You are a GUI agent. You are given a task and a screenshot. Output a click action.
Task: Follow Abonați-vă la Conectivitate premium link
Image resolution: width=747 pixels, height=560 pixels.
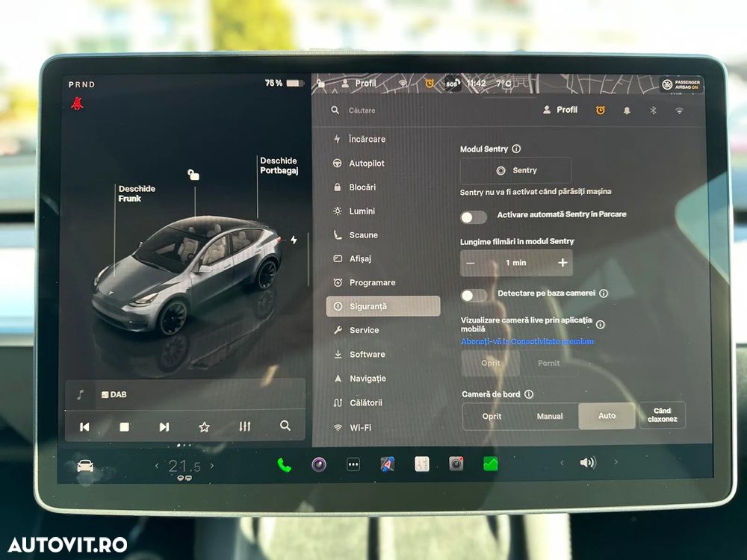pyautogui.click(x=527, y=341)
